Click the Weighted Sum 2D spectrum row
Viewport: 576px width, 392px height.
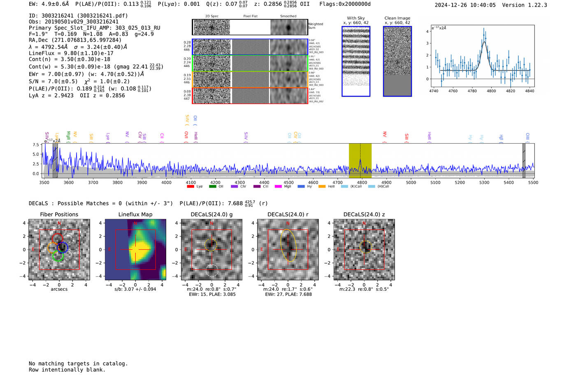[x=250, y=27]
